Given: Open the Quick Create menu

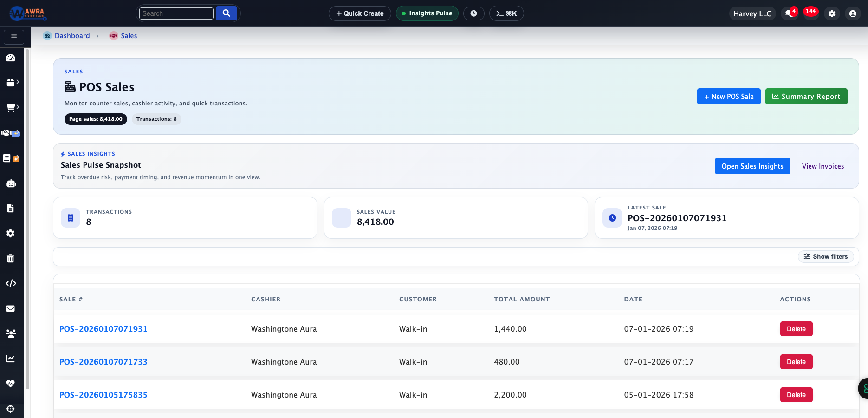Looking at the screenshot, I should click(x=360, y=13).
